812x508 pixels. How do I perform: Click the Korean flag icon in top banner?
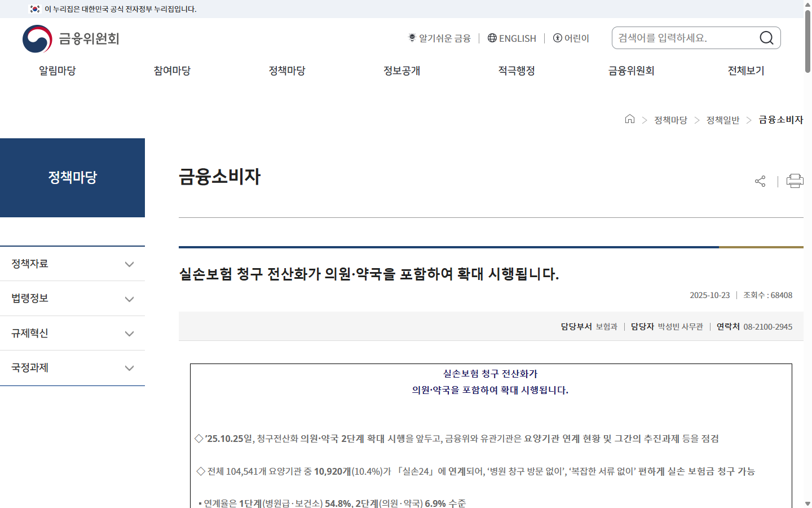tap(35, 9)
